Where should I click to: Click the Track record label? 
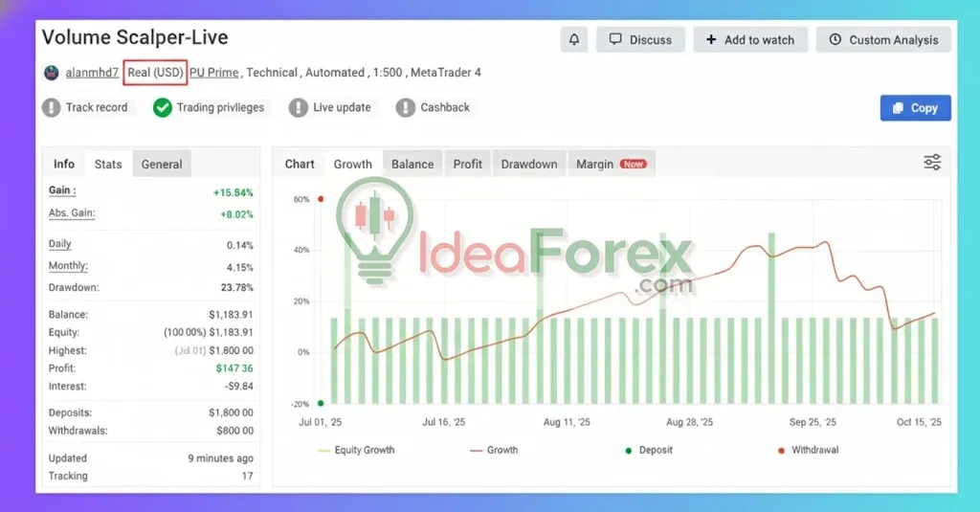click(97, 107)
